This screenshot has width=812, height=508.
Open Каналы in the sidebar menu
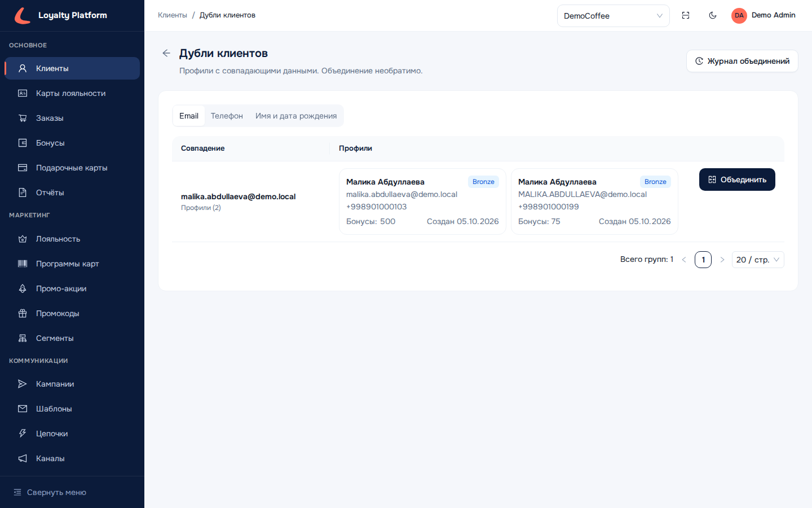tap(72, 458)
